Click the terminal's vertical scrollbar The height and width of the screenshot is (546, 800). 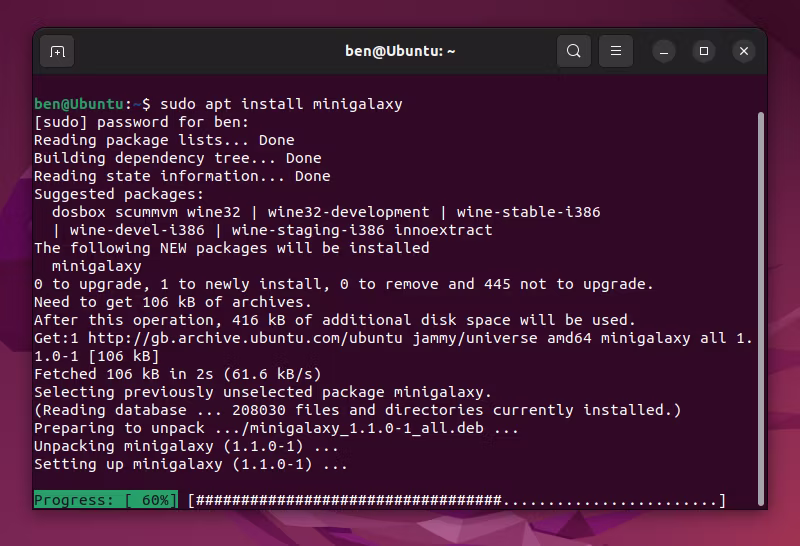point(760,300)
